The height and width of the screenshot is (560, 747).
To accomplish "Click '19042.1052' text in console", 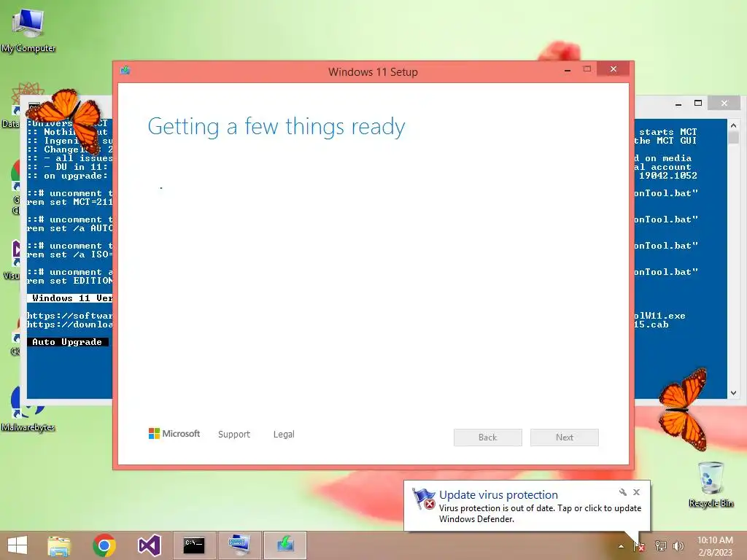I will click(668, 176).
